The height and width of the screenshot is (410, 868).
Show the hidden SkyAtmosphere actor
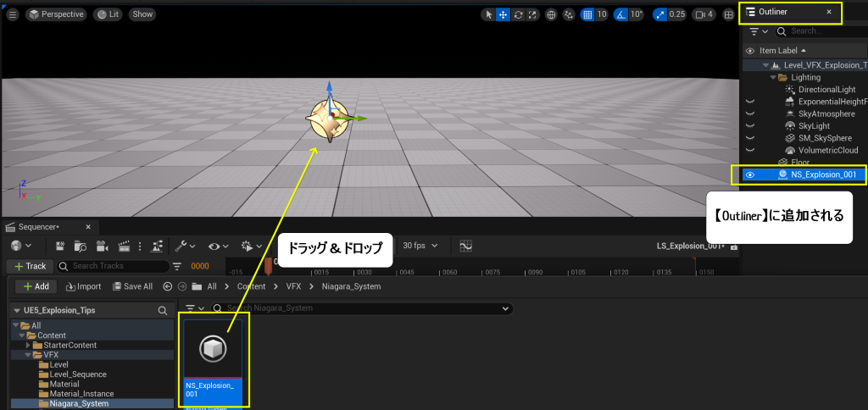pyautogui.click(x=750, y=114)
